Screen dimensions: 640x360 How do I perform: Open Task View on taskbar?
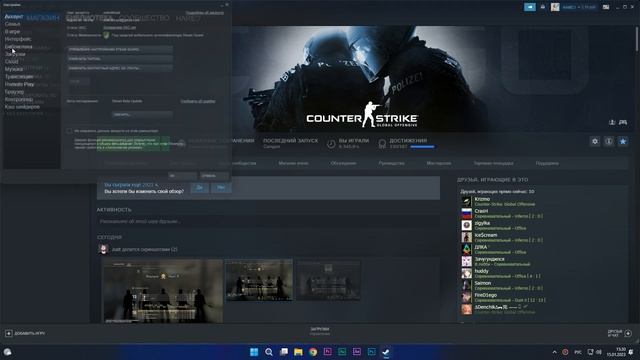[284, 352]
